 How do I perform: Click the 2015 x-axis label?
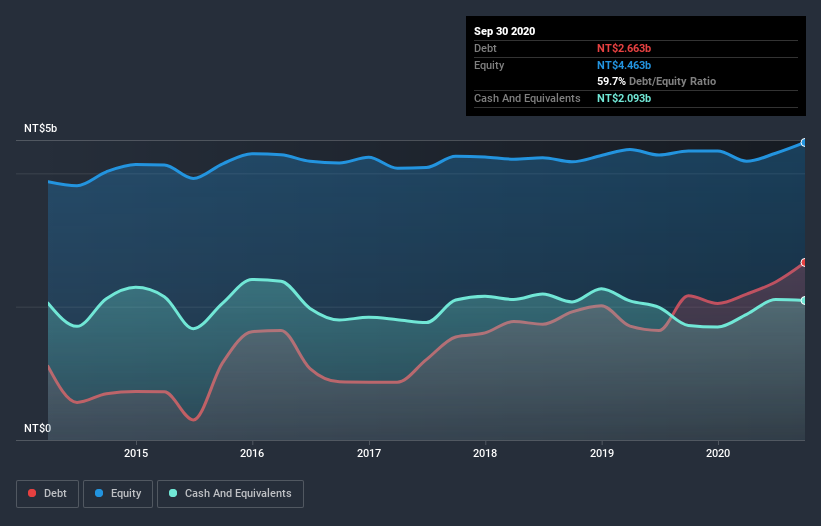tap(136, 453)
